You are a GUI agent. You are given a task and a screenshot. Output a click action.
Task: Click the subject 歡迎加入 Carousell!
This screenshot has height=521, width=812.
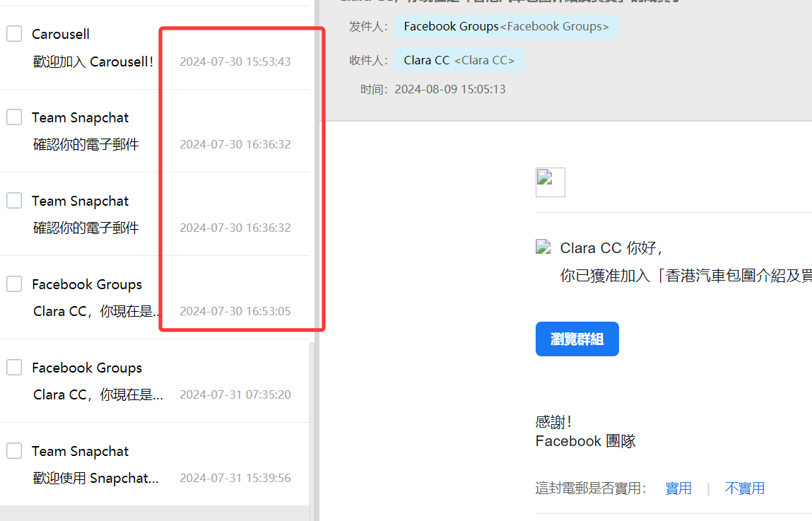[93, 62]
